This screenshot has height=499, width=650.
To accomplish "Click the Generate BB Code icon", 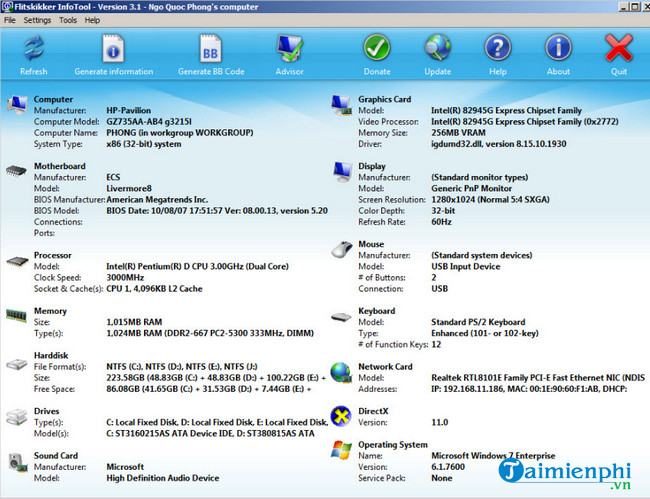I will tap(211, 48).
